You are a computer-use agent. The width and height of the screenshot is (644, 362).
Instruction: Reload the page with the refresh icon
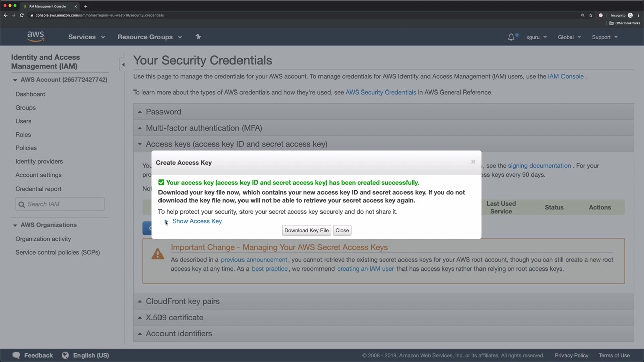coord(22,15)
